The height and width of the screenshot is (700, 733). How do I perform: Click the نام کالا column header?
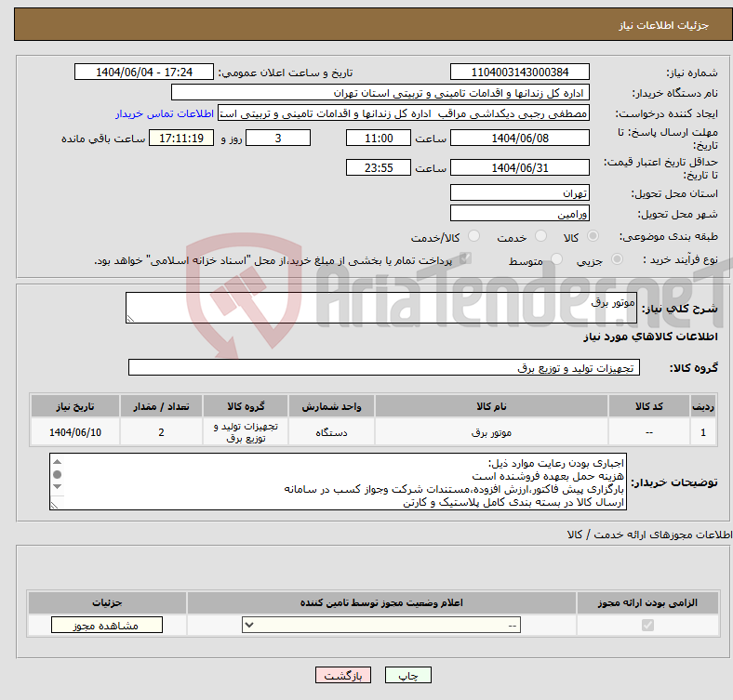[490, 407]
